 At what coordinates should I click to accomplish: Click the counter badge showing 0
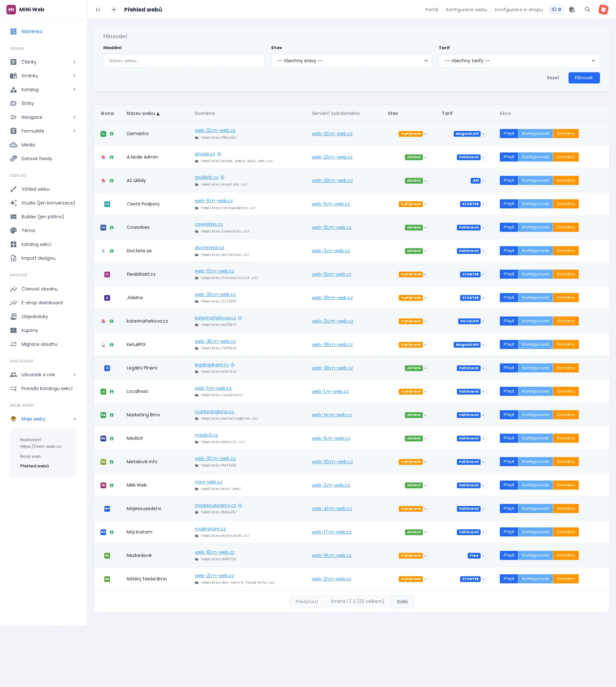556,10
